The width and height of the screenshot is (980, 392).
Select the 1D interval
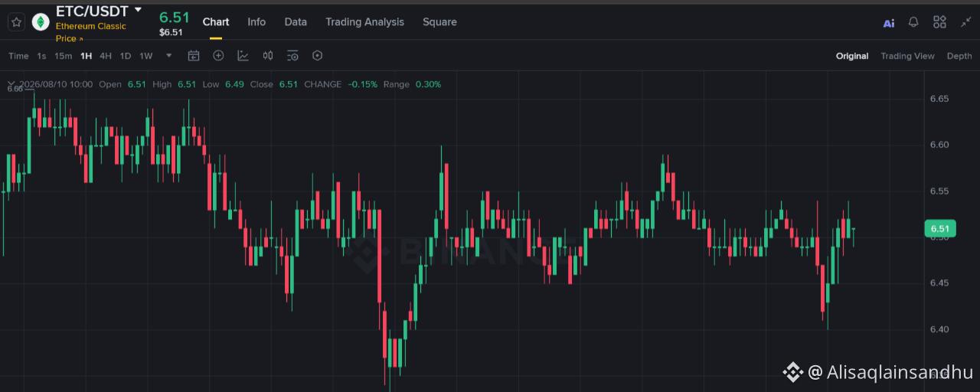[x=126, y=56]
